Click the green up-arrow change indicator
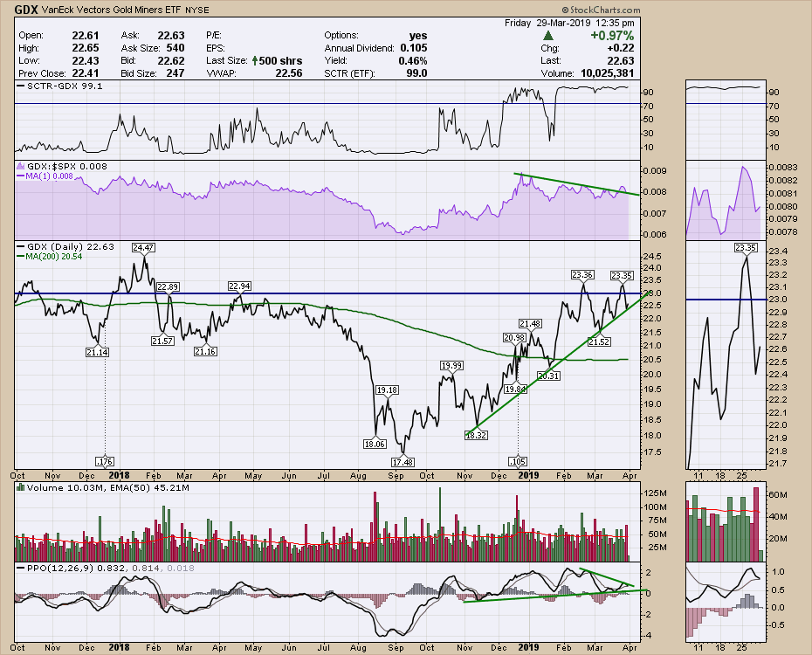The width and height of the screenshot is (812, 655). [x=548, y=36]
